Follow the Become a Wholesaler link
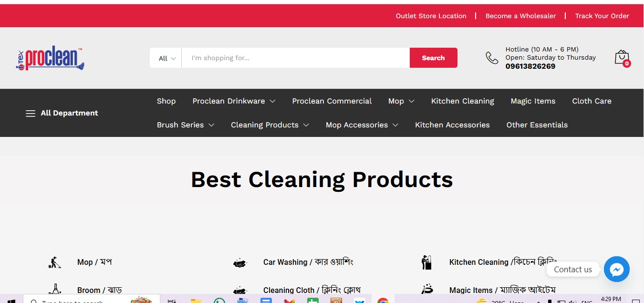 pos(520,16)
